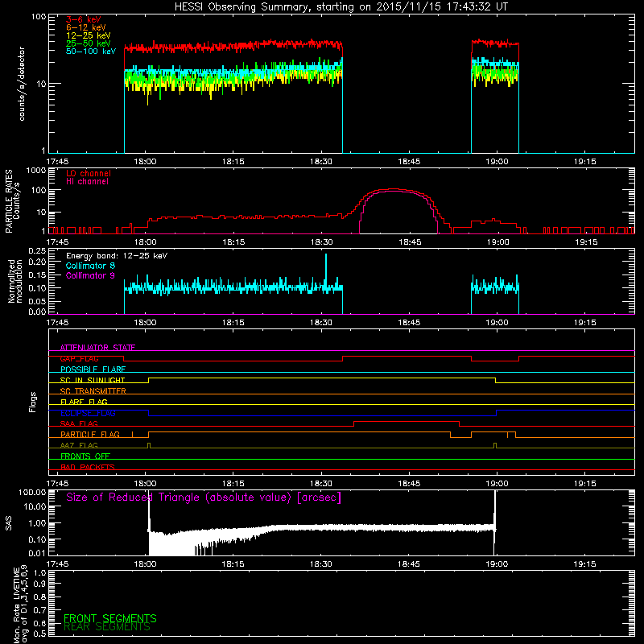Click the SAA_FLAG label
Screen dimensions: 644x644
(x=79, y=423)
